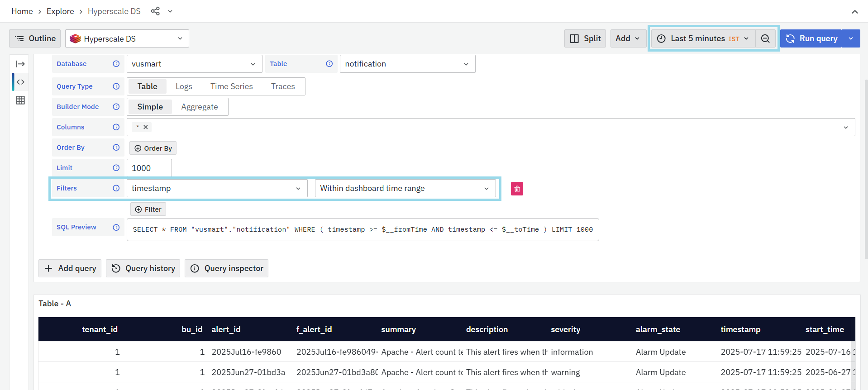Image resolution: width=868 pixels, height=390 pixels.
Task: Switch Builder Mode to Aggregate
Action: 199,107
